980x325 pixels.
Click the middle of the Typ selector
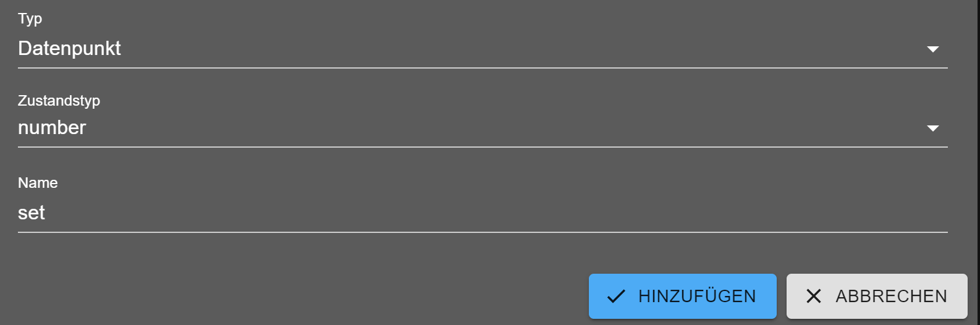[x=482, y=48]
